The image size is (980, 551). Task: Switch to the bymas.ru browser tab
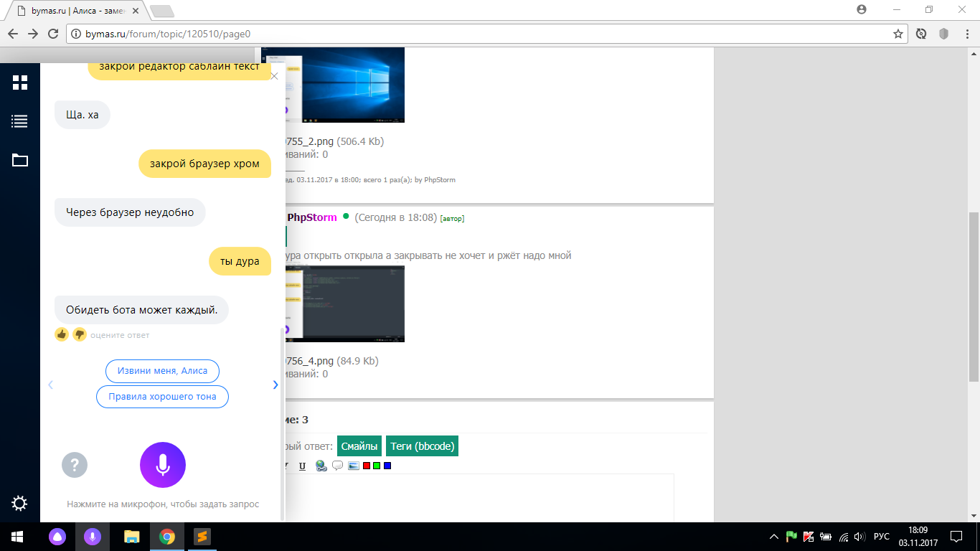point(77,11)
